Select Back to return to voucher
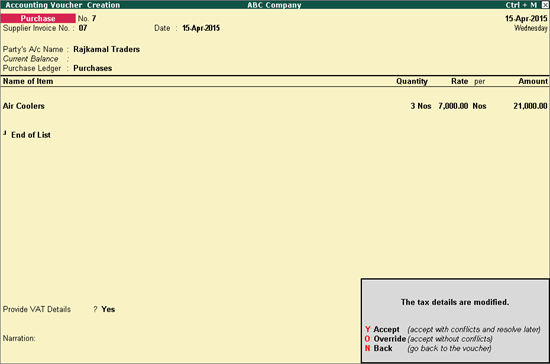This screenshot has height=364, width=550. tap(383, 348)
